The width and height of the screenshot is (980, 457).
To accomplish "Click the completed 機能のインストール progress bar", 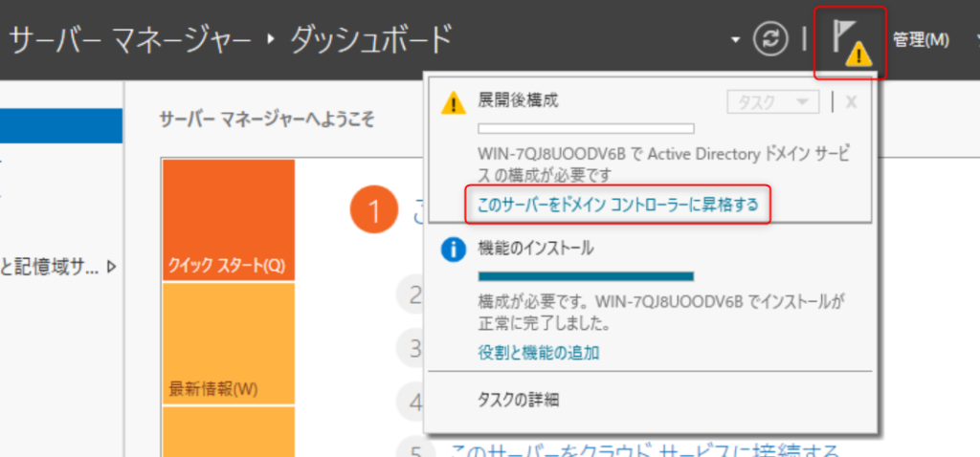I will click(x=586, y=276).
